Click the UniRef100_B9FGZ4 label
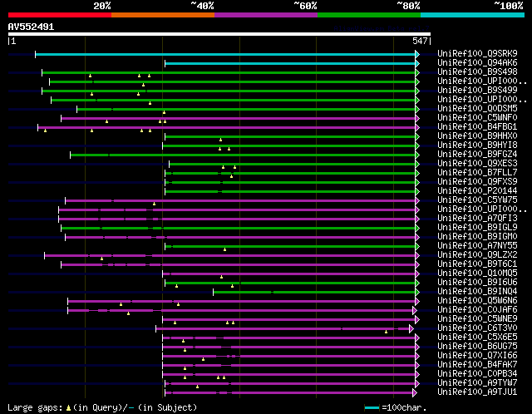Screen dimensions: 532x414 [x=477, y=155]
